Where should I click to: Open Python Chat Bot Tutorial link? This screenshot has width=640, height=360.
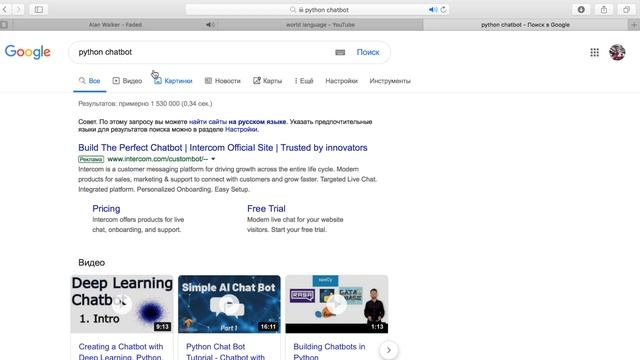(226, 351)
